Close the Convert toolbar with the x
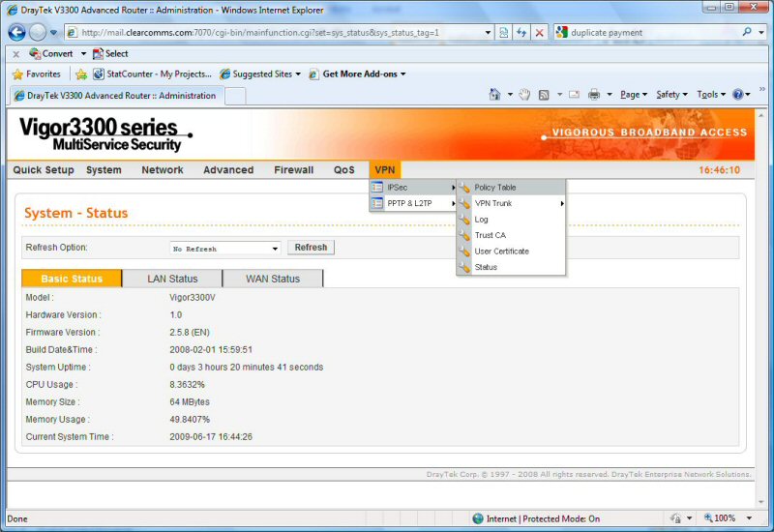Image resolution: width=774 pixels, height=532 pixels. point(16,54)
